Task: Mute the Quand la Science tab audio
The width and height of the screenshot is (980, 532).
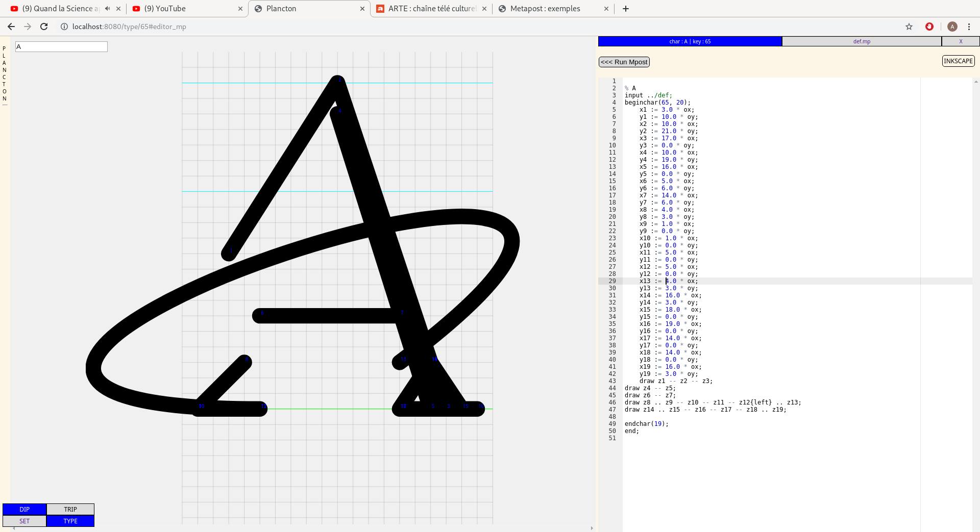Action: [107, 9]
